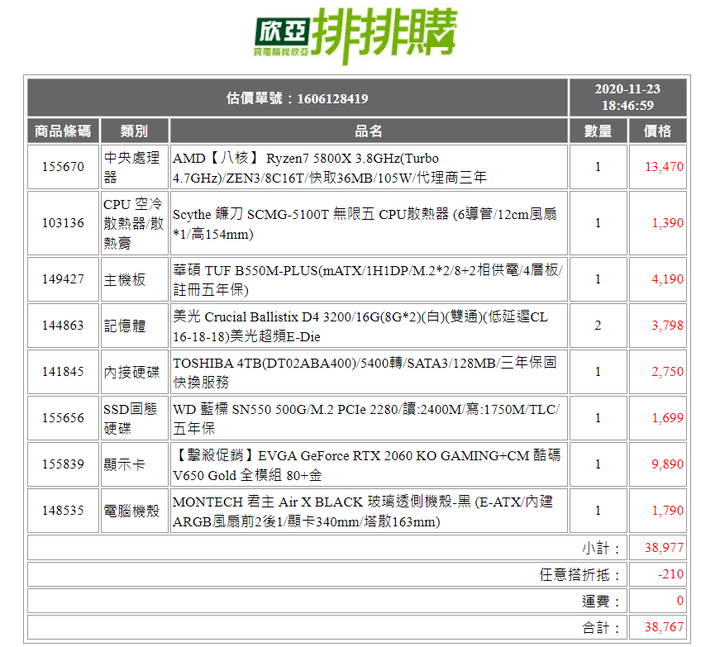Select product barcode 155839
Image resolution: width=720 pixels, height=647 pixels.
pos(63,464)
